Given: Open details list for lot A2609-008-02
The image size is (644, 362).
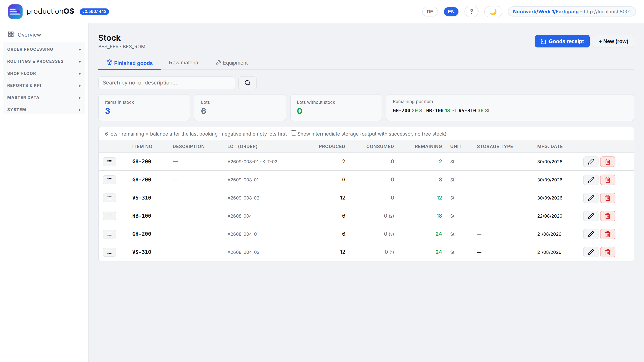Looking at the screenshot, I should click(x=109, y=198).
